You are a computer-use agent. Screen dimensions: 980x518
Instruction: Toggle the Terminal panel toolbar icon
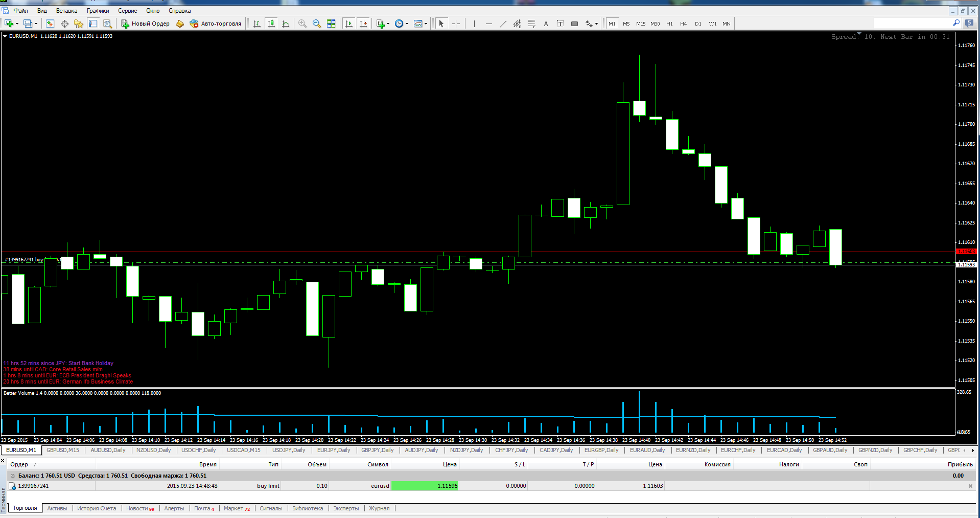click(93, 24)
